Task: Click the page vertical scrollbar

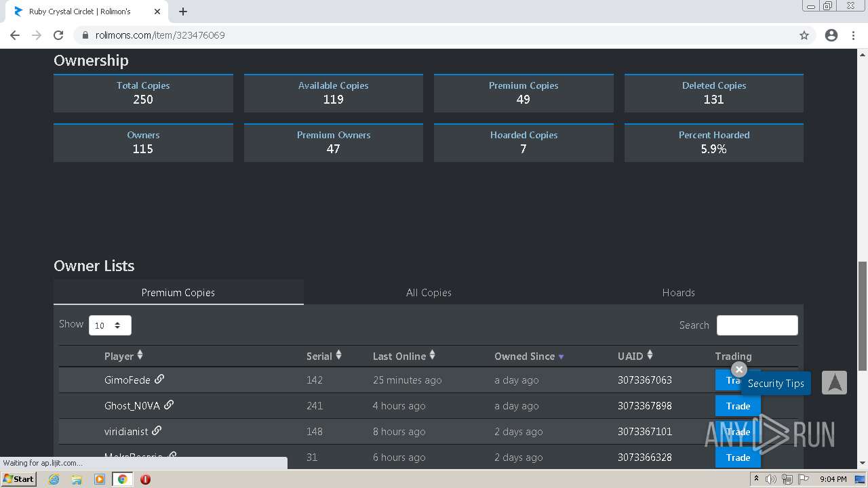Action: click(863, 316)
